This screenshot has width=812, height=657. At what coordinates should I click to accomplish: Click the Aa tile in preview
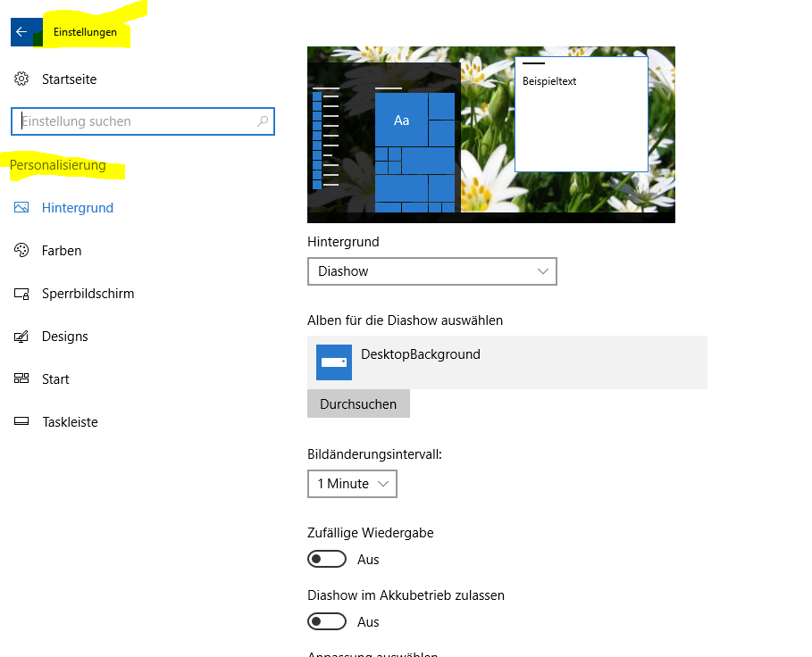(x=401, y=120)
